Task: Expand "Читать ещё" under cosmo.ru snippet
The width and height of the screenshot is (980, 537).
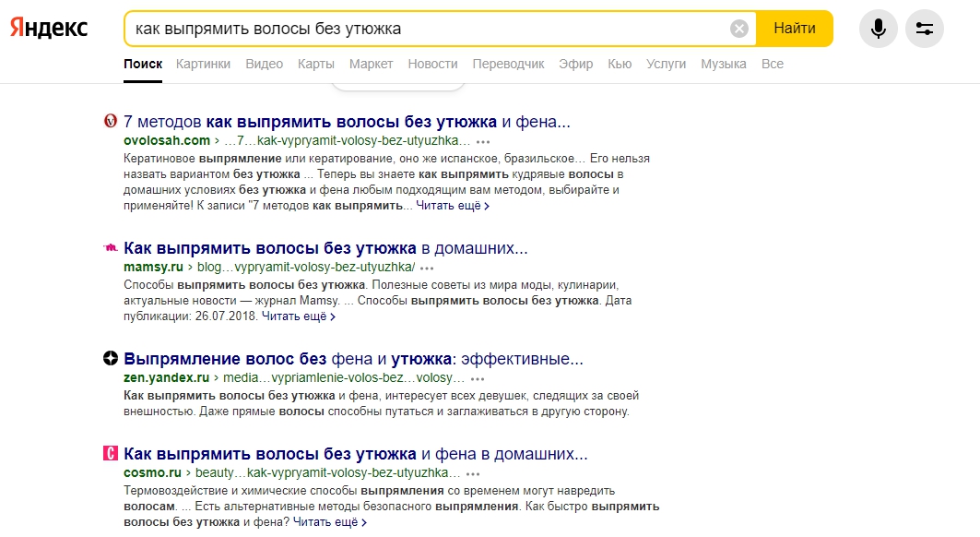Action: (329, 522)
